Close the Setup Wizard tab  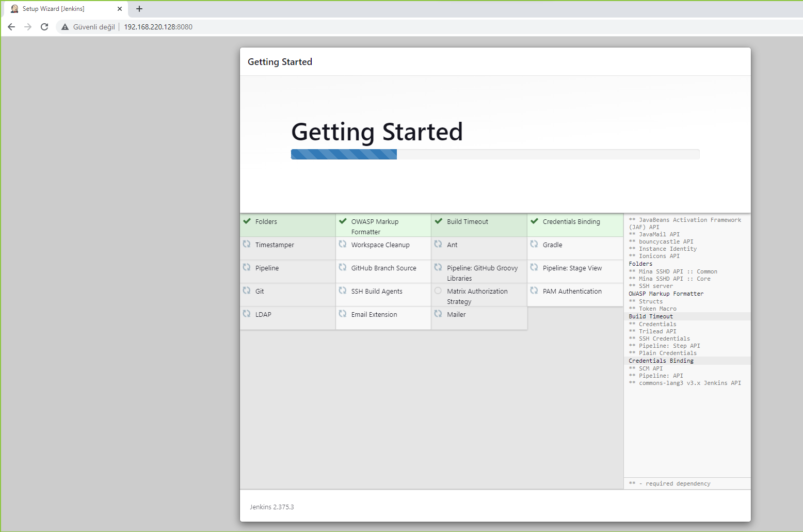pos(120,9)
